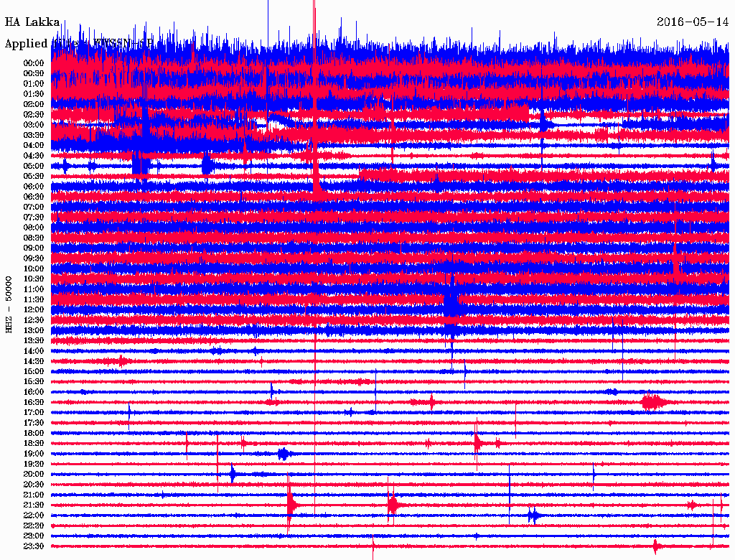The height and width of the screenshot is (560, 735).
Task: Click the 13:30 time label
Action: click(x=34, y=341)
